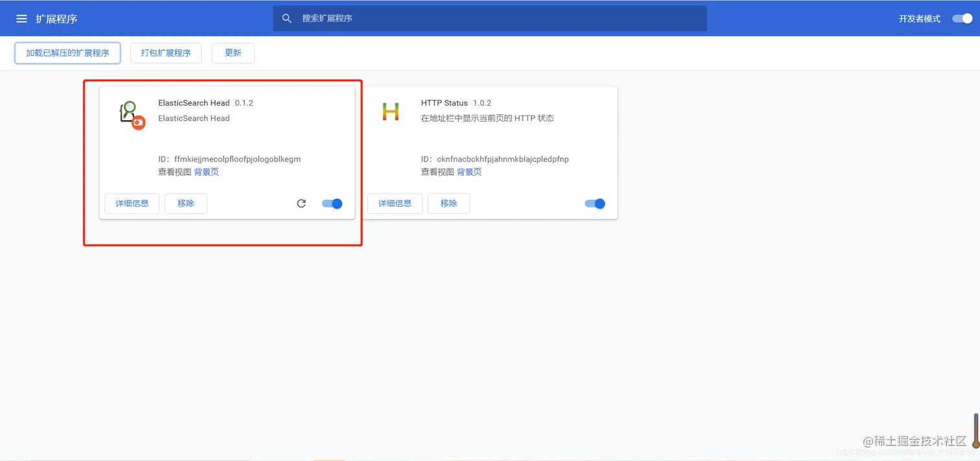Click the HTTP Status description text

[x=487, y=118]
